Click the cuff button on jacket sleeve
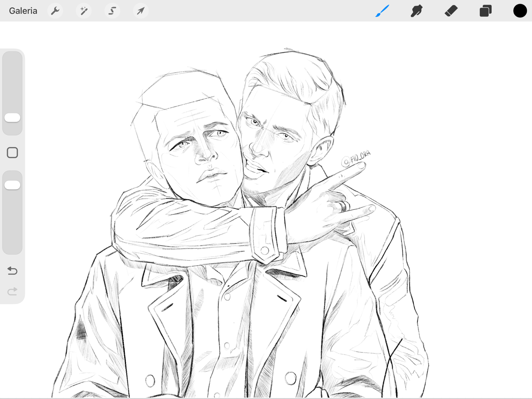The image size is (532, 399). tap(264, 250)
